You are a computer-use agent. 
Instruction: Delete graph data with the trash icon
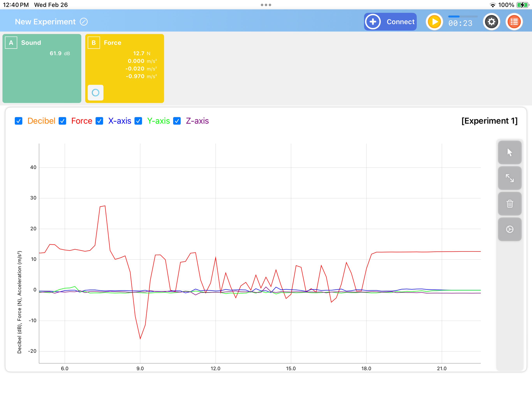coord(510,204)
